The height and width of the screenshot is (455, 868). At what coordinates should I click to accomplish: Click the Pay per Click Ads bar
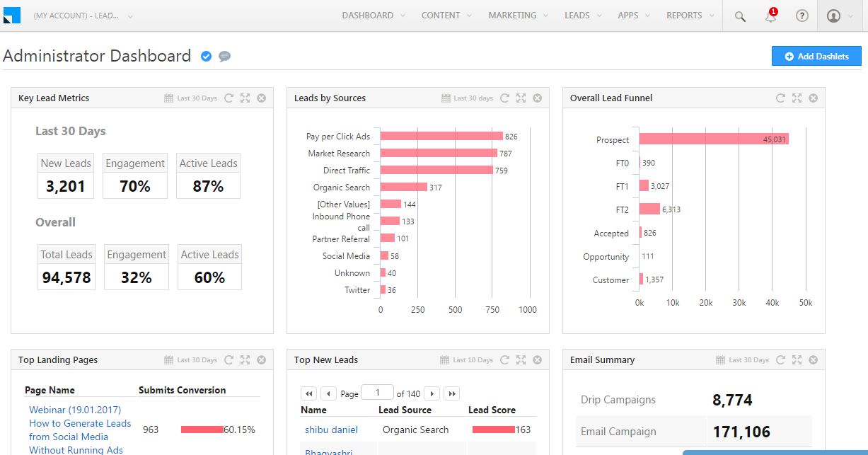441,137
